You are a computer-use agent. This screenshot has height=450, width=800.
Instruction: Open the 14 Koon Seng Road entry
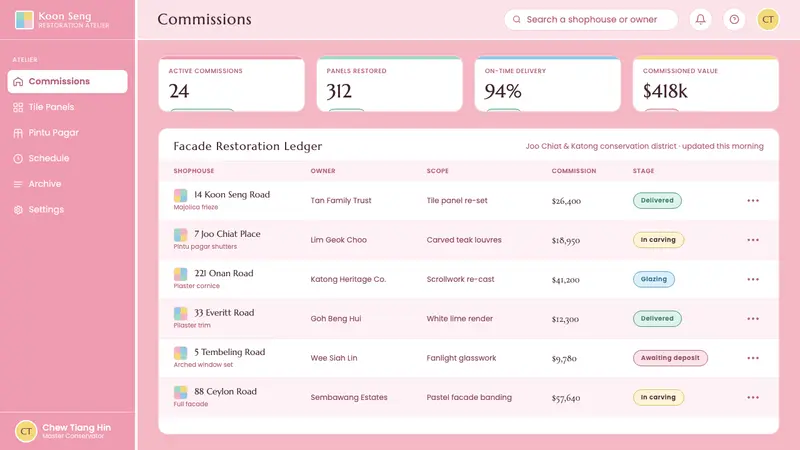232,195
